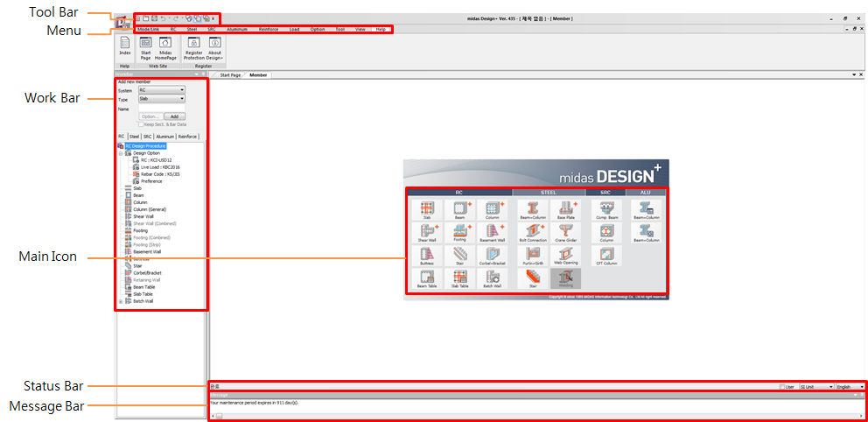Click the Add button
This screenshot has height=422, width=868.
pyautogui.click(x=174, y=116)
